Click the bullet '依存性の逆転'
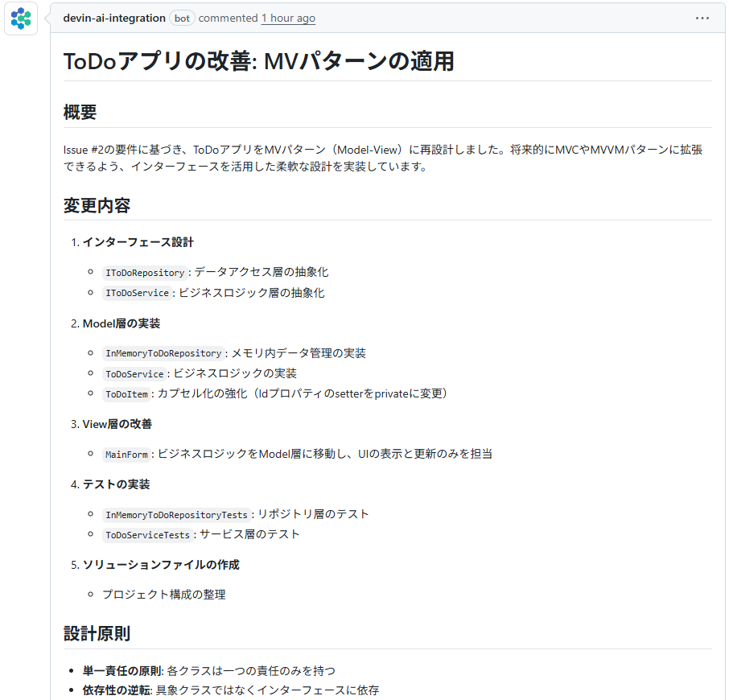 [x=117, y=690]
